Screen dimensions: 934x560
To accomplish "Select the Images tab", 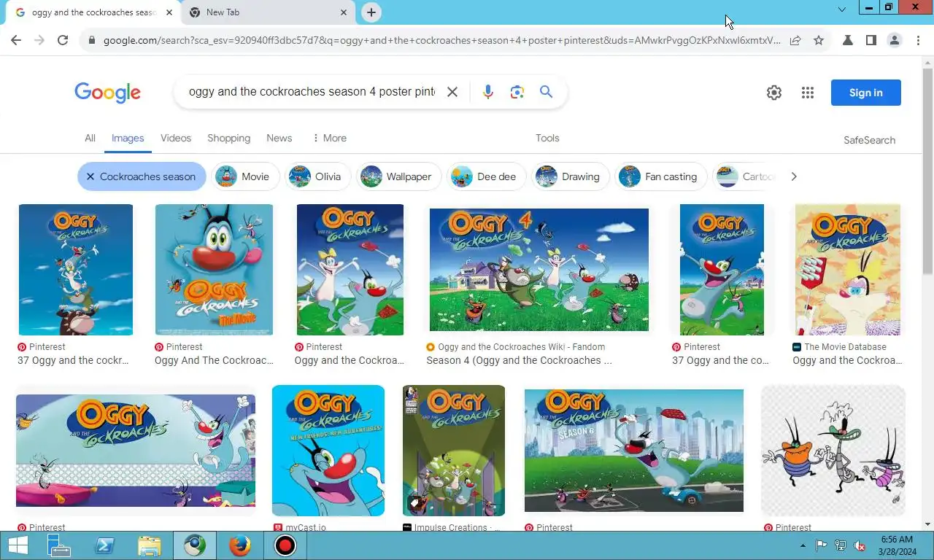I will pyautogui.click(x=128, y=138).
